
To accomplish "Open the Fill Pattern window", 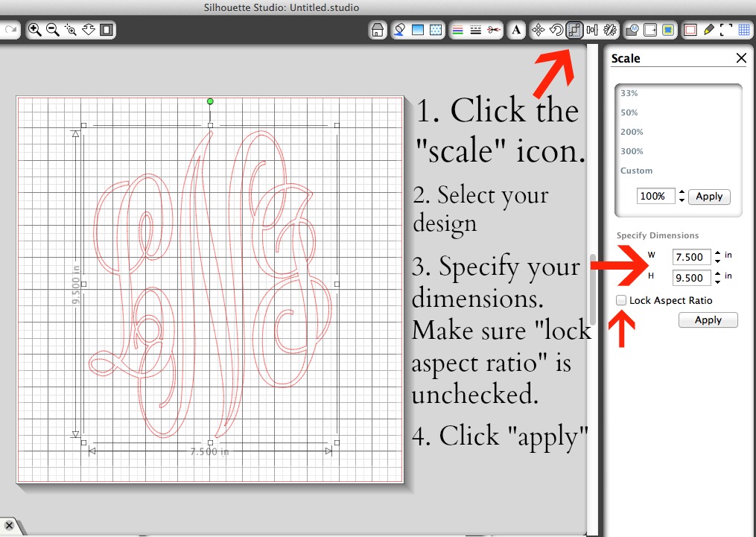I will [x=436, y=31].
